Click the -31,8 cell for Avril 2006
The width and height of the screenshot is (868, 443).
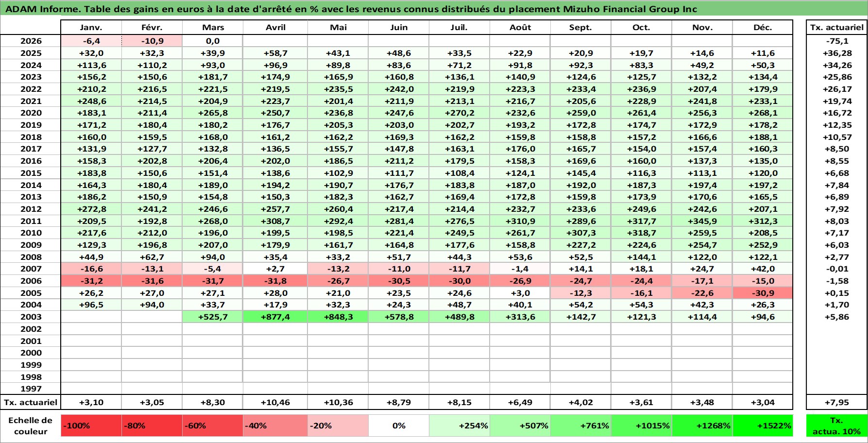tap(275, 281)
